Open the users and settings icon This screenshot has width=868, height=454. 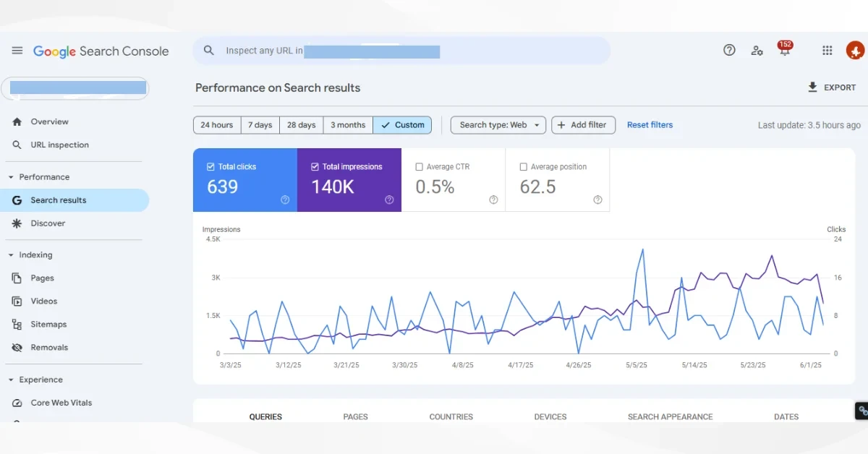[x=757, y=51]
